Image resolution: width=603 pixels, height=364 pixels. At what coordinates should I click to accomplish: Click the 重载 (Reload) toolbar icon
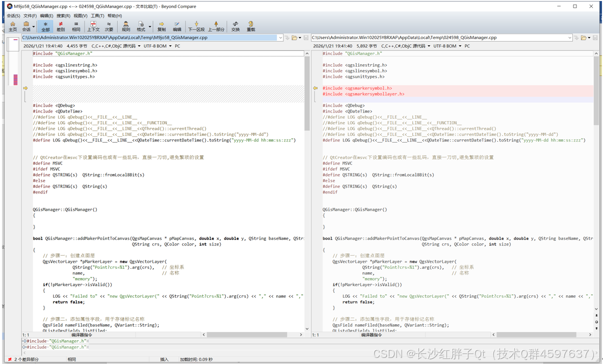click(251, 26)
